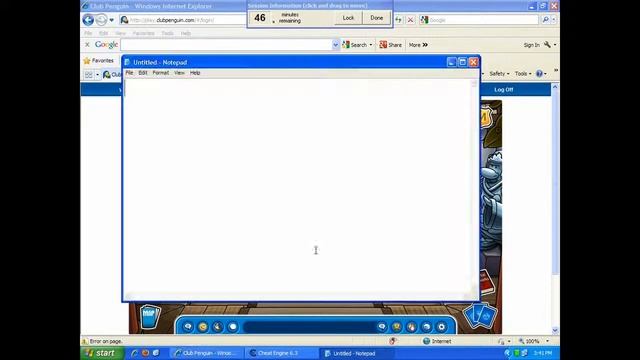640x360 pixels.
Task: Launch Firefox from Quick Launch
Action: 145,353
